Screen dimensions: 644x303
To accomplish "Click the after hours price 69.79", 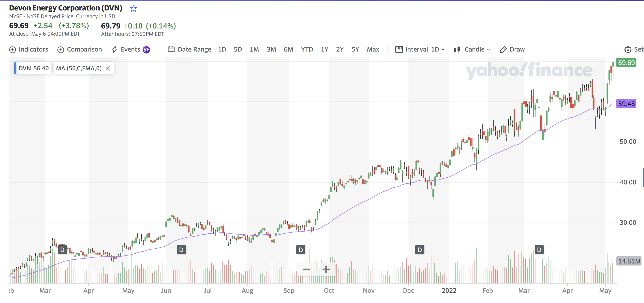I will (110, 26).
